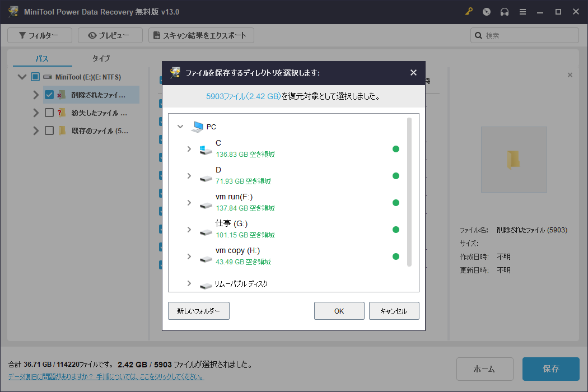Click the 43.49 GB 空き領域 text
588x392 pixels.
243,262
